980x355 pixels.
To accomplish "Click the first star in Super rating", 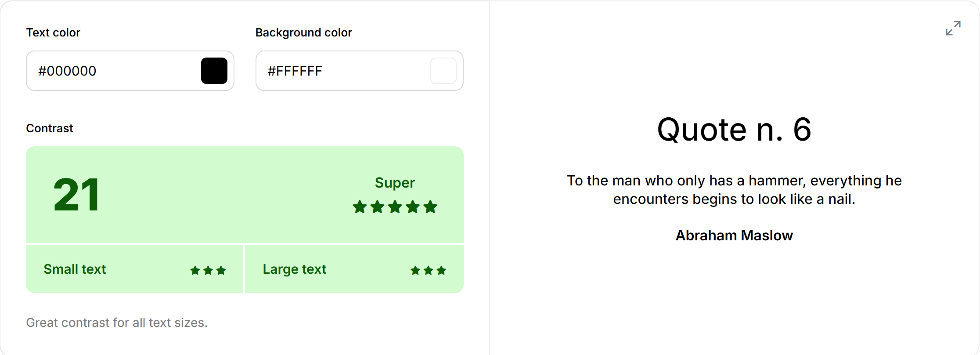I will point(360,206).
